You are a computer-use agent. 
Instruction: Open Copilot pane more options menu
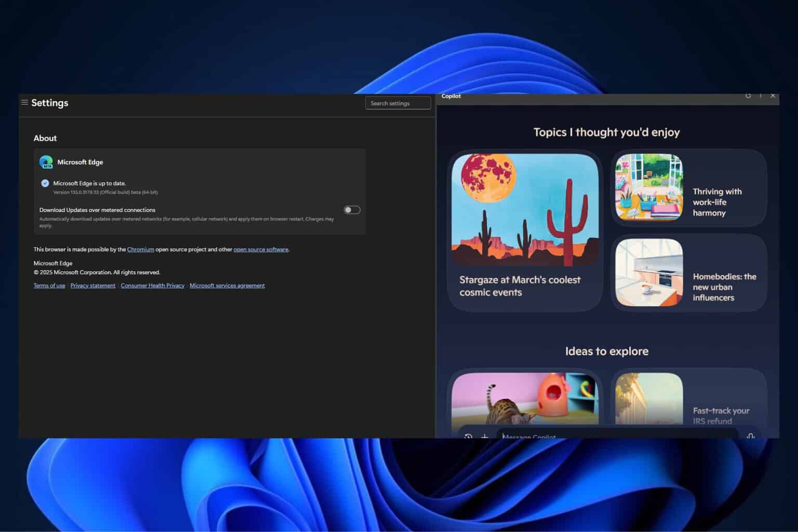point(761,96)
